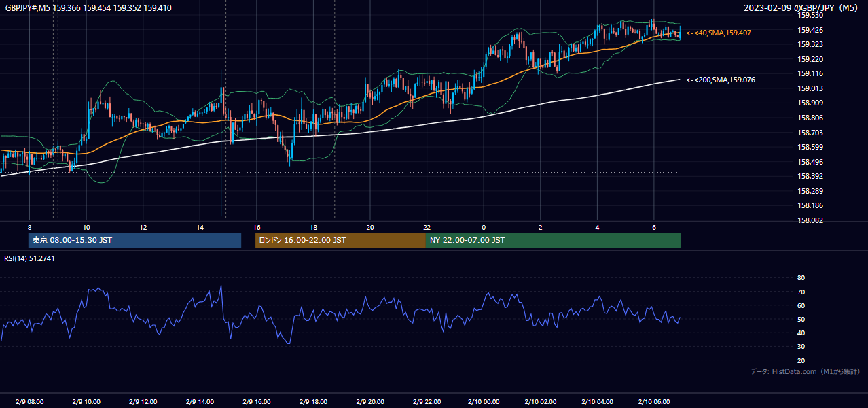Viewport: 868px width, 408px height.
Task: Click hour label 4 on price chart time axis
Action: (x=597, y=228)
